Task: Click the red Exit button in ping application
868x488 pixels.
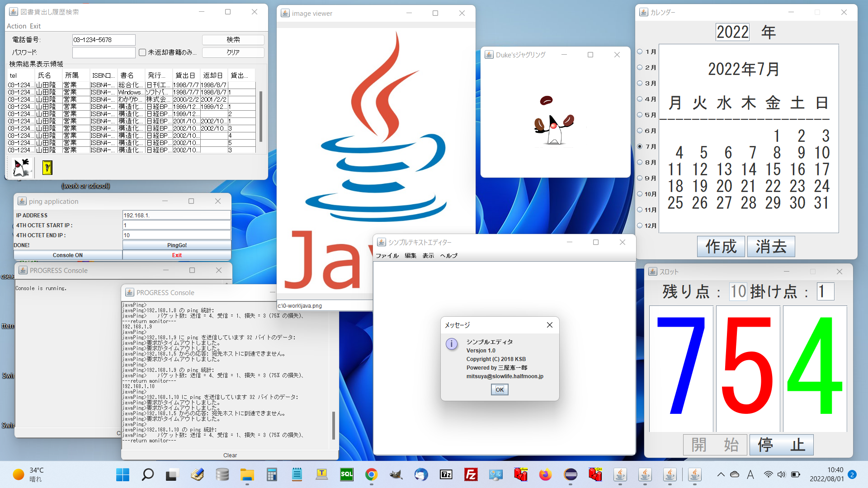Action: (x=177, y=255)
